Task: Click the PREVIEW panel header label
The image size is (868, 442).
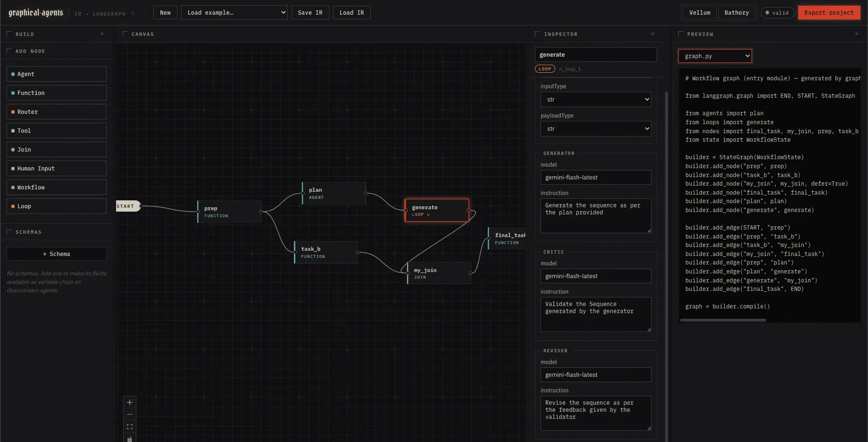Action: click(x=700, y=34)
